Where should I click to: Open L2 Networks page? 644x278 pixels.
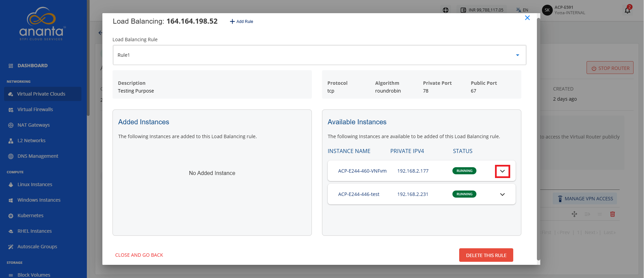click(x=31, y=141)
